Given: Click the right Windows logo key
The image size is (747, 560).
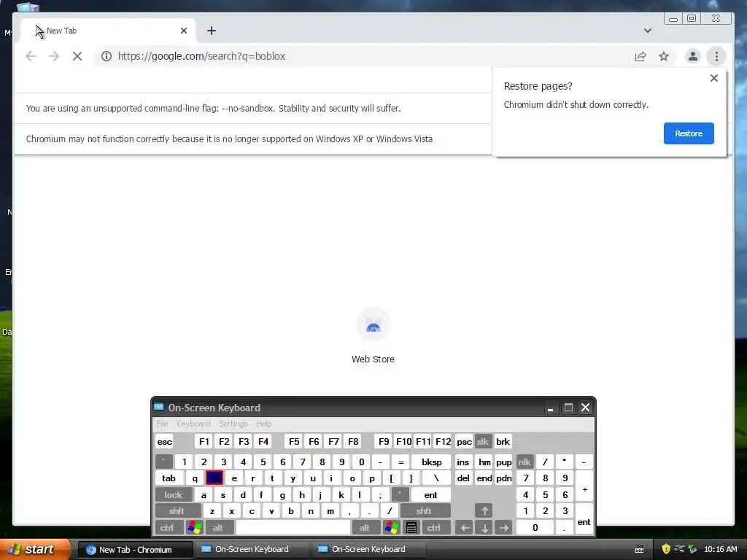Looking at the screenshot, I should (392, 528).
